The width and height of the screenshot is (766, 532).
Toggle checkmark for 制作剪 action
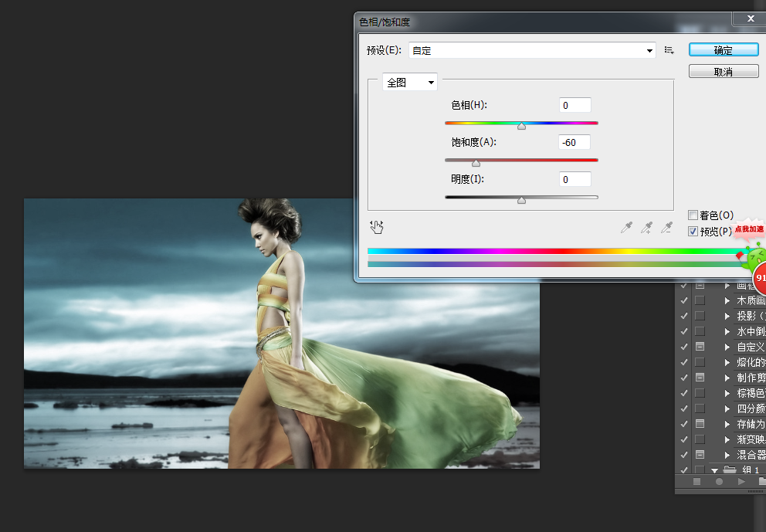(x=683, y=378)
